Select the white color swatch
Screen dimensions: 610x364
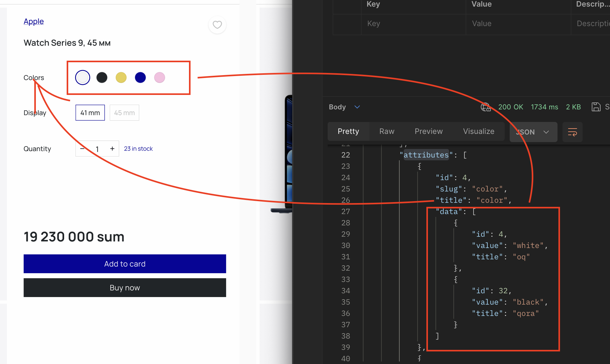click(x=83, y=77)
